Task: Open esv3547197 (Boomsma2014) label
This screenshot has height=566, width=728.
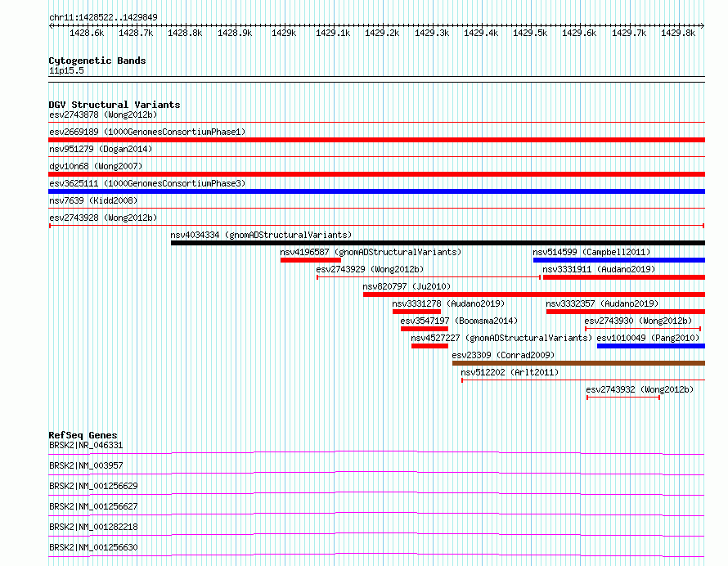Action: coord(459,321)
